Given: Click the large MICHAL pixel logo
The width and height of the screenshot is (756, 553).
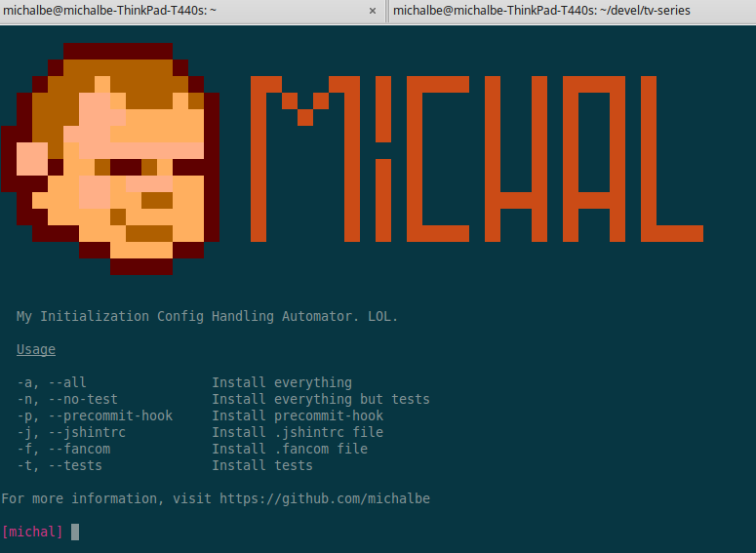Looking at the screenshot, I should 477,159.
